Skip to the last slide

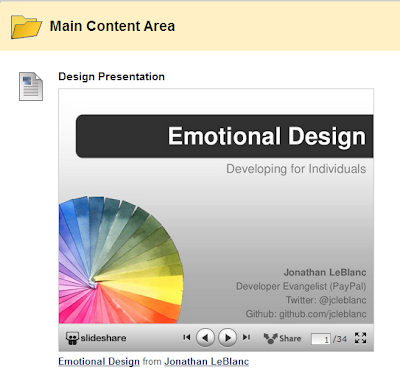[x=246, y=337]
